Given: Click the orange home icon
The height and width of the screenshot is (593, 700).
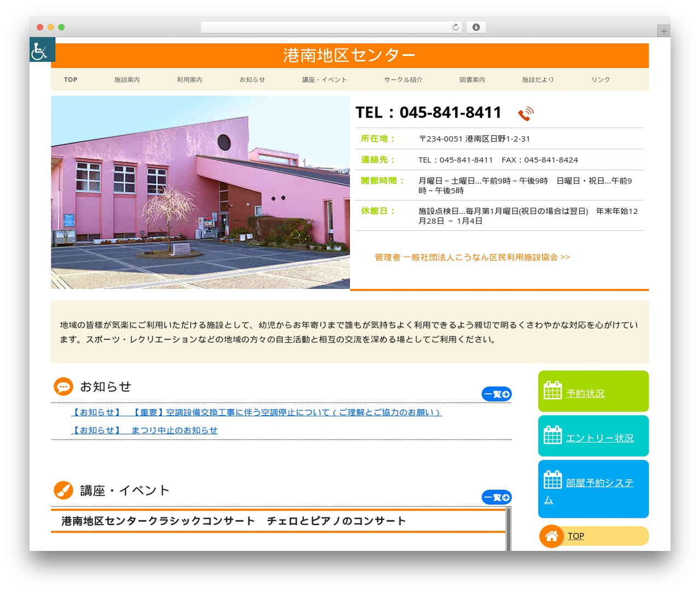Looking at the screenshot, I should [551, 536].
